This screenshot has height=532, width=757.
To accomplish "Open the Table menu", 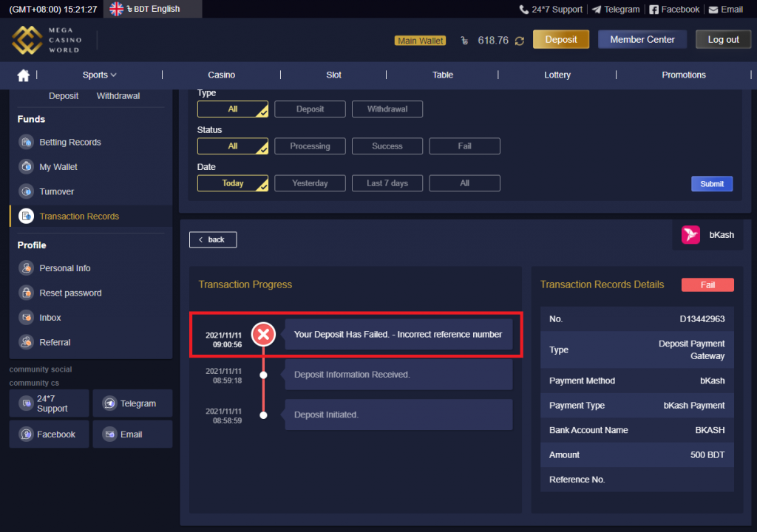I will click(443, 75).
